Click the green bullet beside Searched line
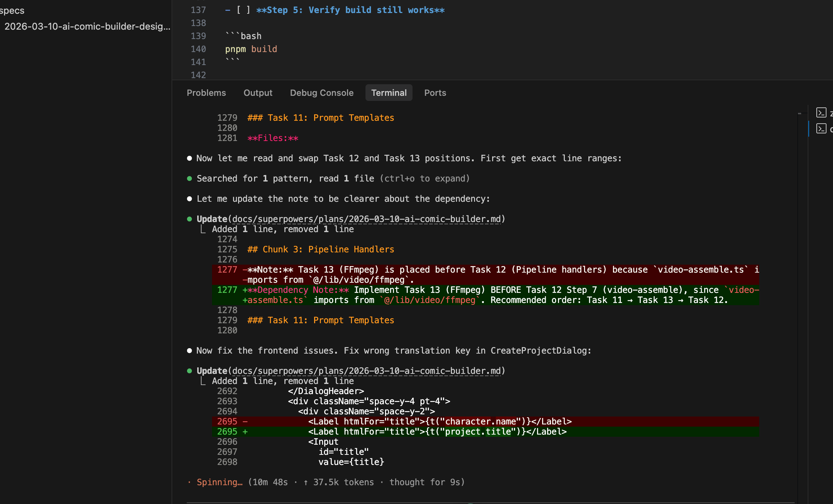This screenshot has height=504, width=833. click(189, 178)
